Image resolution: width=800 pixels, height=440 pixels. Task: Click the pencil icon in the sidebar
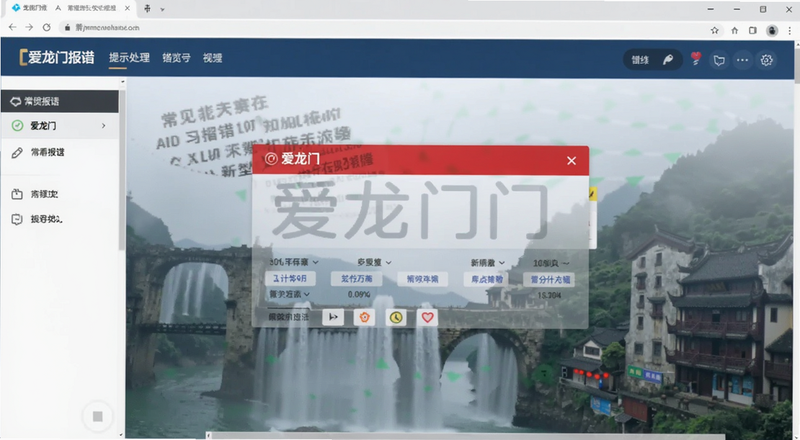click(17, 153)
